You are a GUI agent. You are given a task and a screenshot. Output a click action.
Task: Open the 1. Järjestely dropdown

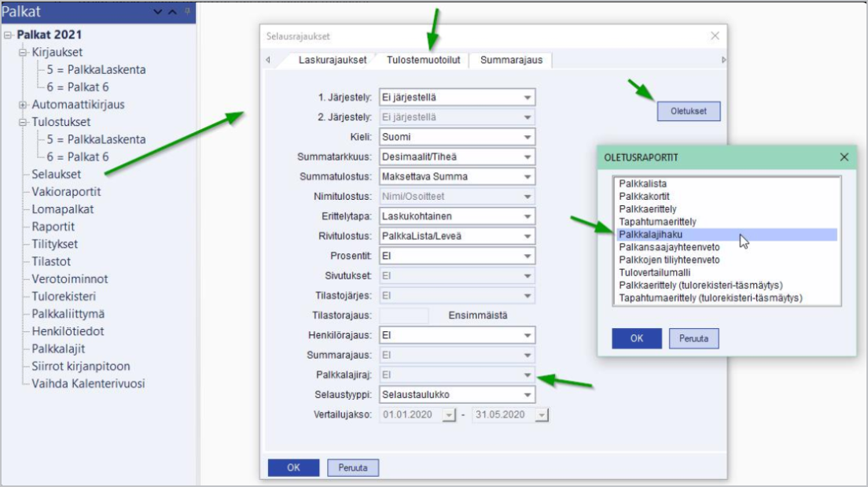[x=456, y=98]
